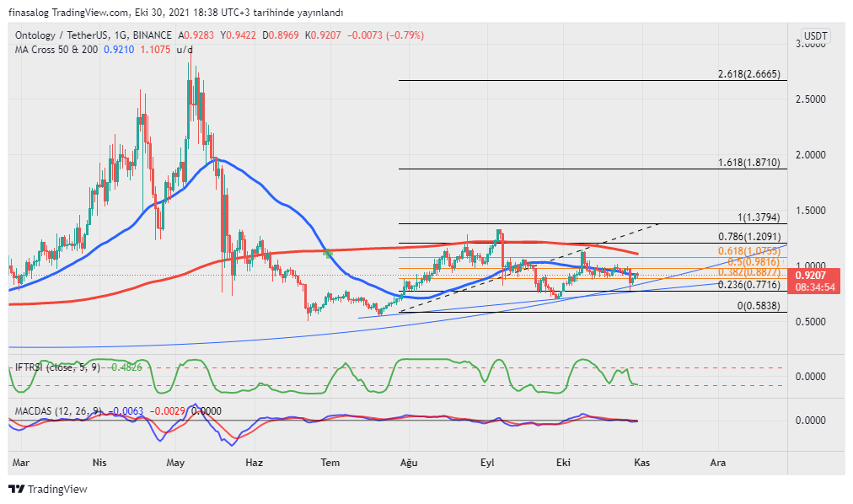Click the May label on time axis

click(x=175, y=463)
